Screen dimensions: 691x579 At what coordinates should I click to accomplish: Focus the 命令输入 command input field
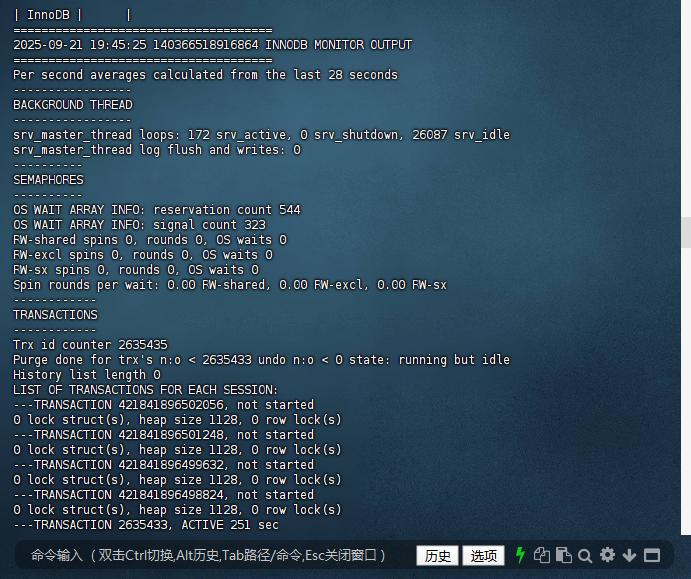click(x=208, y=555)
